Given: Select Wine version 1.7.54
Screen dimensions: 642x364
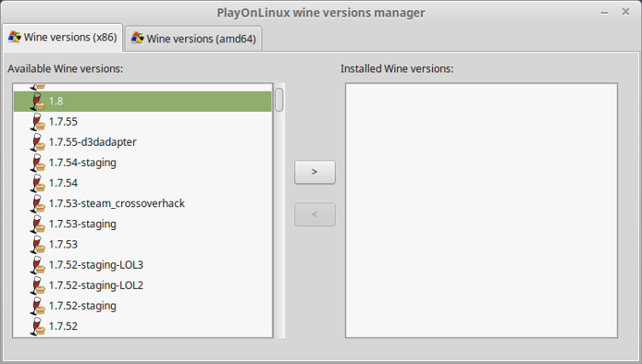Looking at the screenshot, I should pos(142,183).
